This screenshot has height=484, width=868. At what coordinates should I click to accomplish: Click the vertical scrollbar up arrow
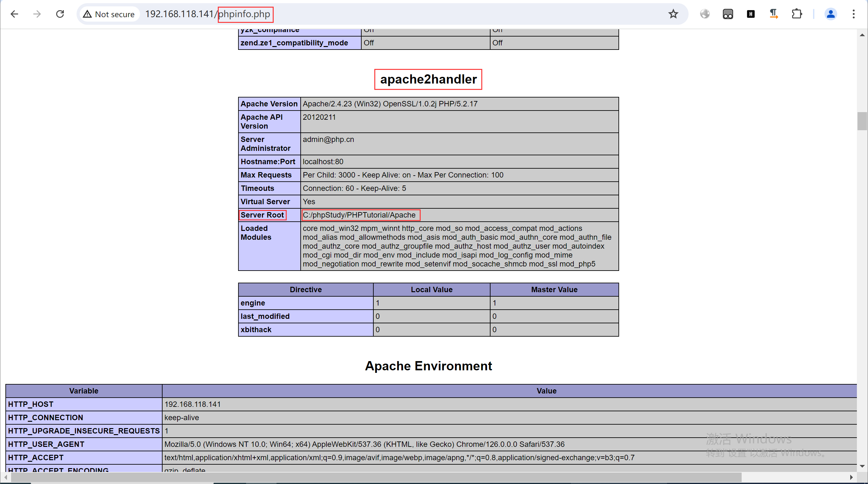tap(862, 35)
